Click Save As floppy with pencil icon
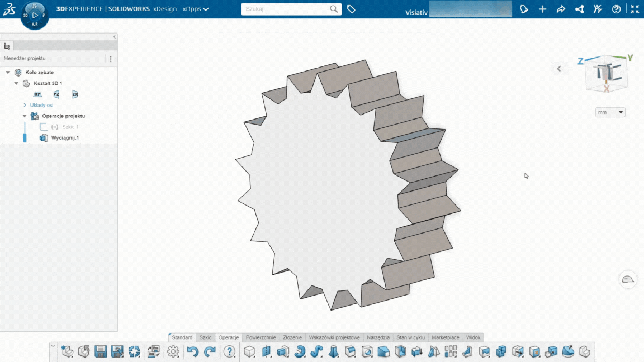The image size is (644, 362). click(x=117, y=351)
